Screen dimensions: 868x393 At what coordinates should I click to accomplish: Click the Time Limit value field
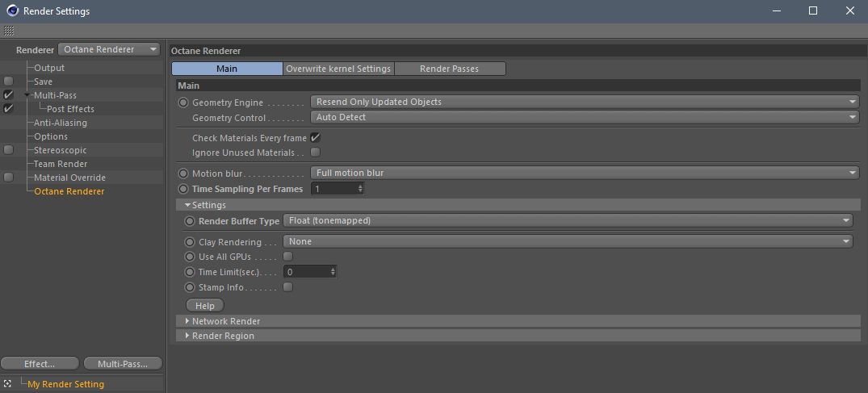(x=306, y=272)
